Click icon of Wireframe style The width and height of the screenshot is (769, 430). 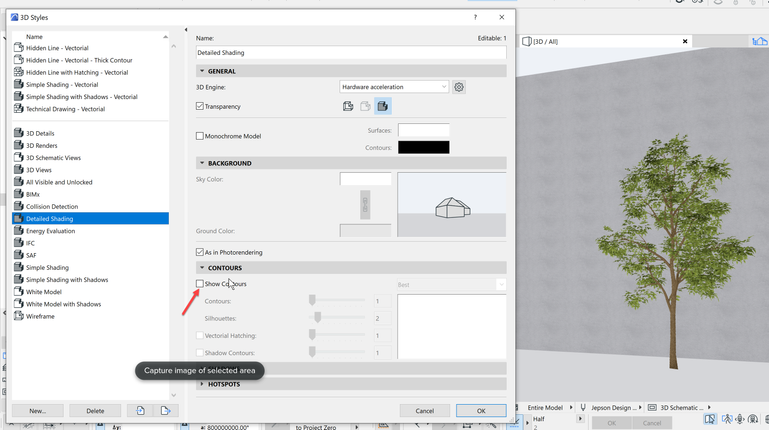19,316
